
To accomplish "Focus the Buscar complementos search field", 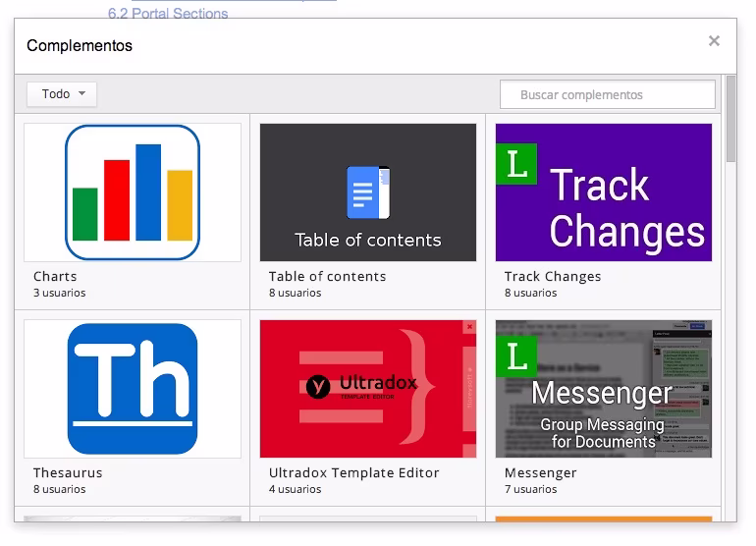I will tap(608, 94).
